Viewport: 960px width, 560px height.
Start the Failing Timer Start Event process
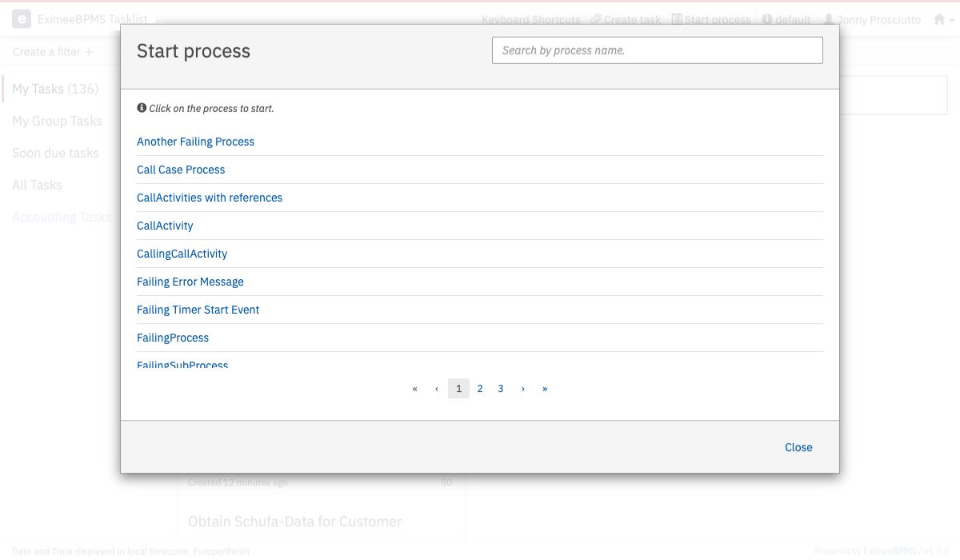click(198, 310)
